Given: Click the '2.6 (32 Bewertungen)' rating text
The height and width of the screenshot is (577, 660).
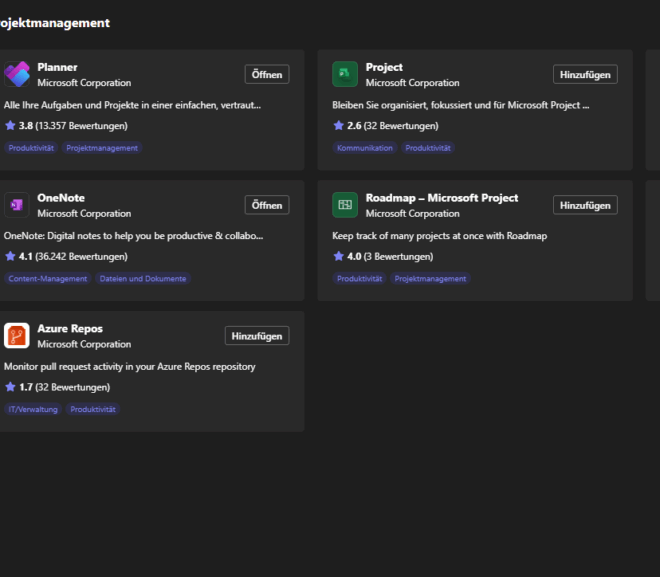Looking at the screenshot, I should click(393, 126).
